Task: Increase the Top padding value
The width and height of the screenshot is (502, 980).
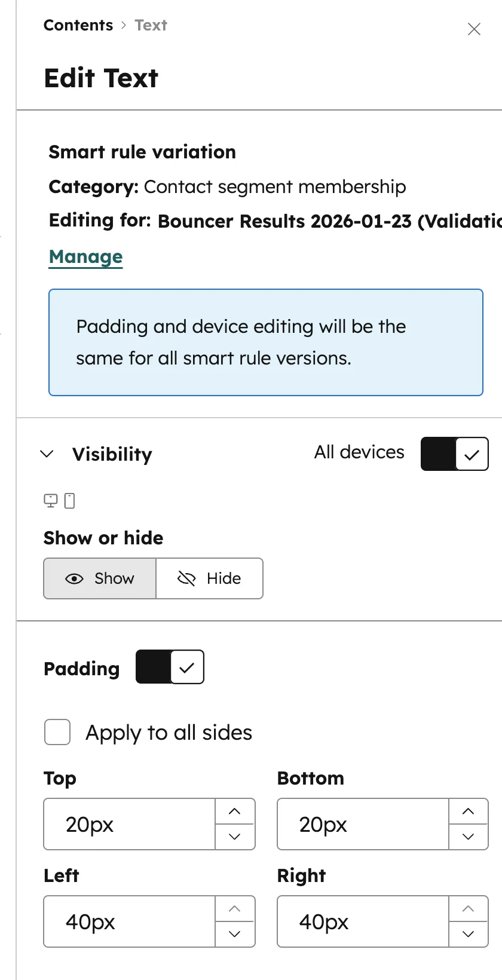Action: coord(235,811)
